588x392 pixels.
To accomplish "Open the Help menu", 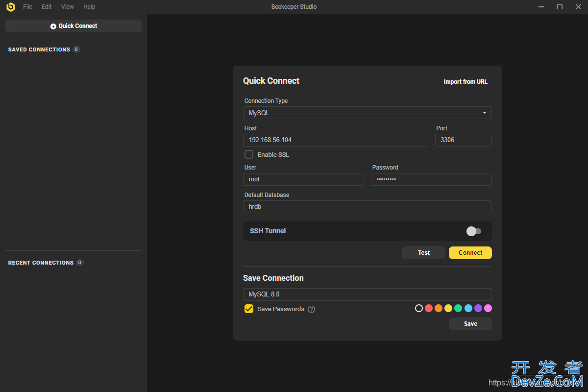I will pos(89,7).
